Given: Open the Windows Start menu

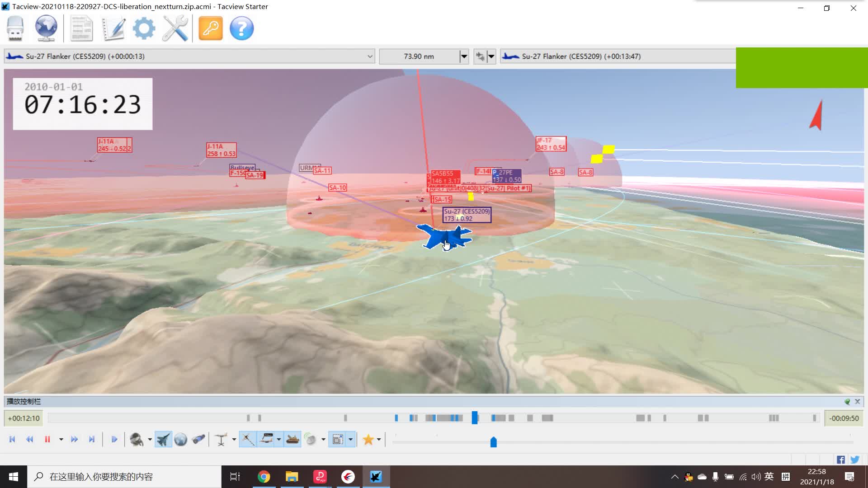Looking at the screenshot, I should point(14,477).
